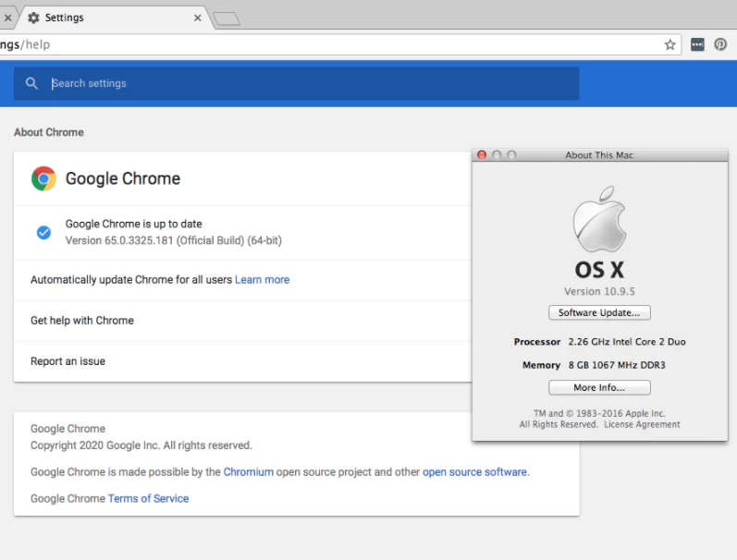The height and width of the screenshot is (560, 737).
Task: Close the Settings tab
Action: (x=197, y=18)
